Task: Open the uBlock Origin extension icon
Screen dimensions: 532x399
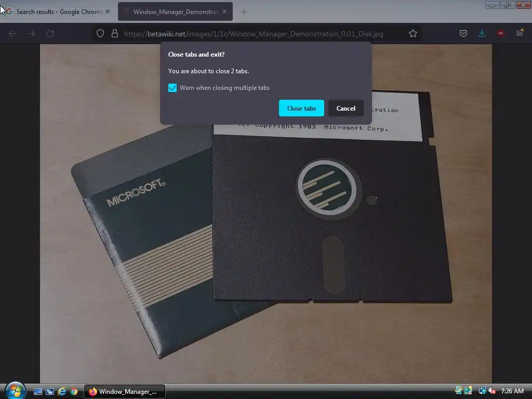Action: click(x=500, y=33)
